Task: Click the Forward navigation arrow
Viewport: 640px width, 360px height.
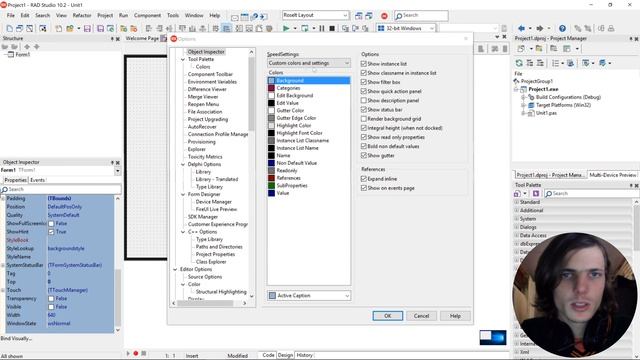Action: pos(540,28)
